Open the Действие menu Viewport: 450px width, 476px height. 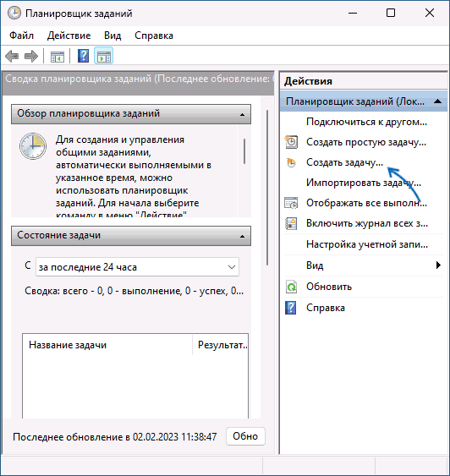(x=69, y=36)
